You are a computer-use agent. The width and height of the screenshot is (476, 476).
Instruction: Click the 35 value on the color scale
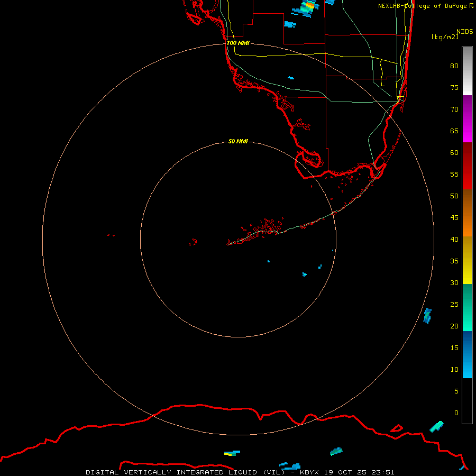(x=454, y=261)
